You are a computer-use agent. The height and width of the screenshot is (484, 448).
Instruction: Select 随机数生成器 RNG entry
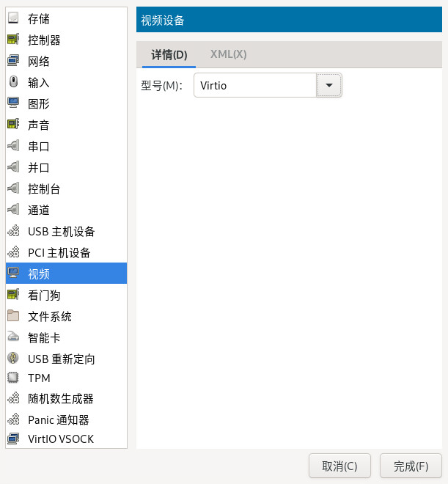pyautogui.click(x=61, y=399)
